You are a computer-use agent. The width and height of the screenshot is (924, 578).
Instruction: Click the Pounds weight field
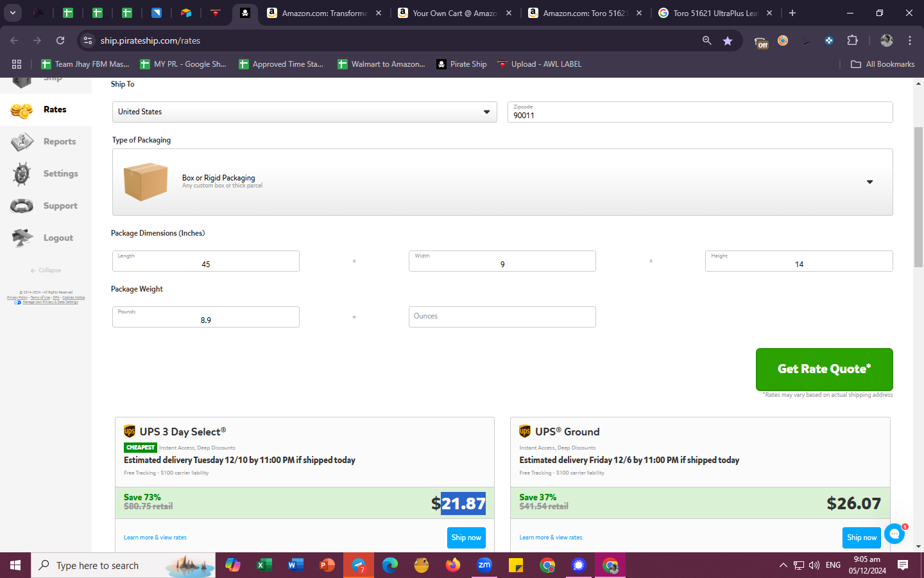206,317
